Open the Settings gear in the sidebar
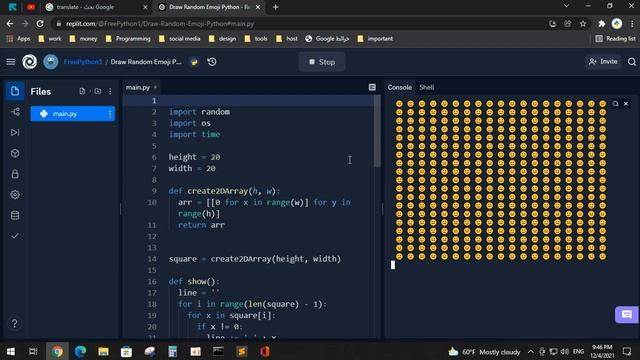The image size is (640, 360). point(15,195)
